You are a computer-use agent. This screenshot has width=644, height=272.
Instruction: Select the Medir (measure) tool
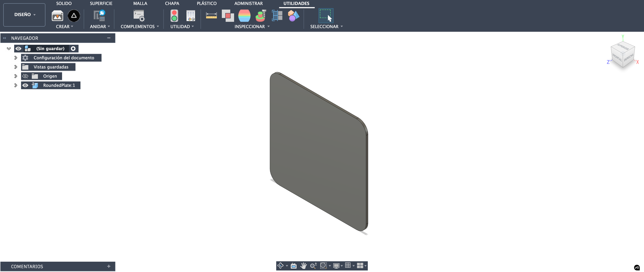click(x=211, y=15)
